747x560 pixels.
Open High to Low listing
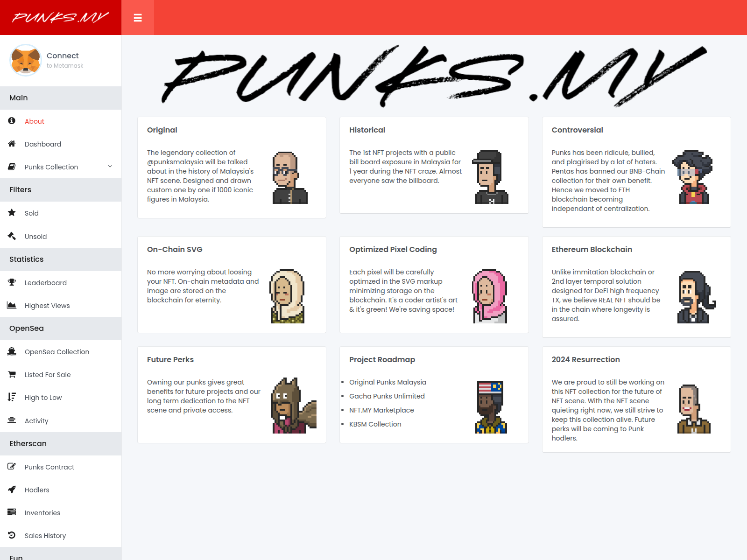(x=61, y=398)
